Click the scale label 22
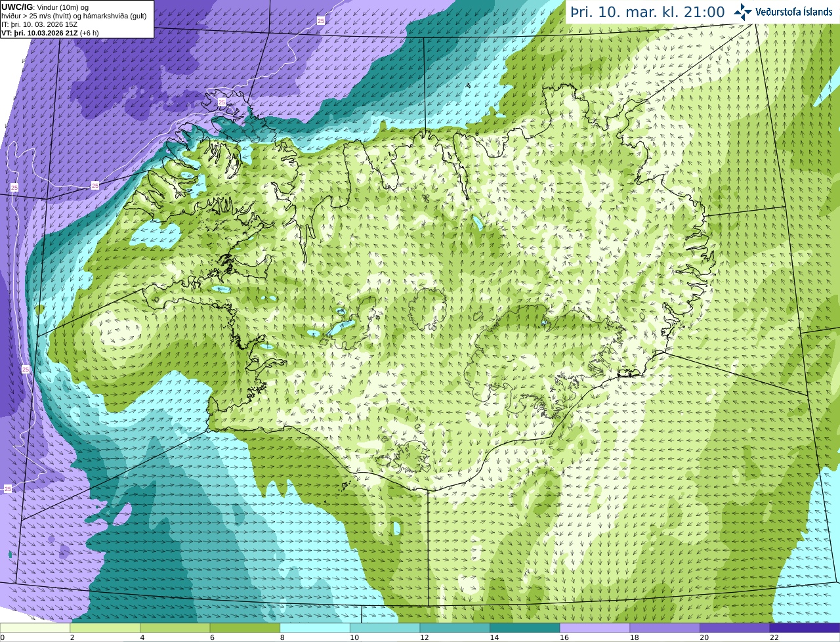Viewport: 840px width, 642px height. tap(774, 637)
